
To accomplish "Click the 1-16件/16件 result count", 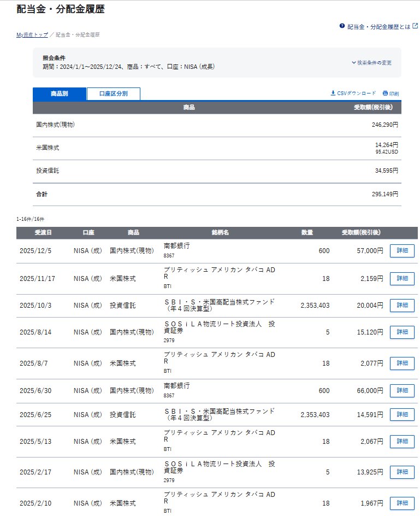I will click(x=30, y=219).
